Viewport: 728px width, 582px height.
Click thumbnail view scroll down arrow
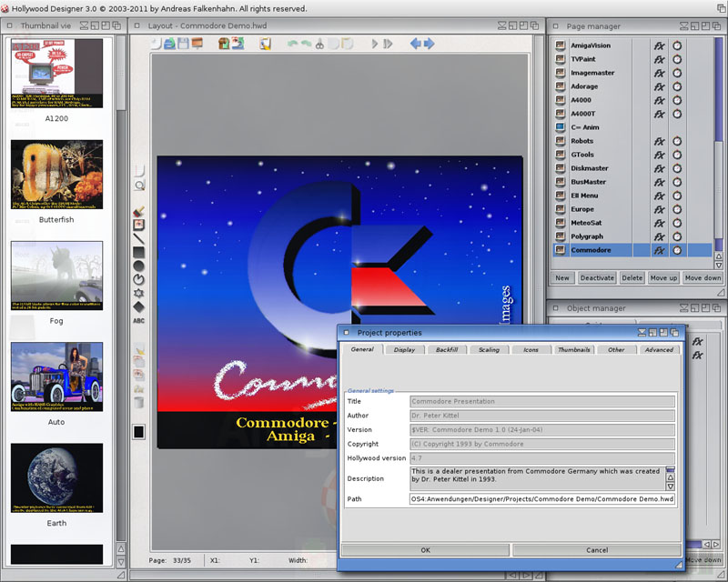coord(121,562)
